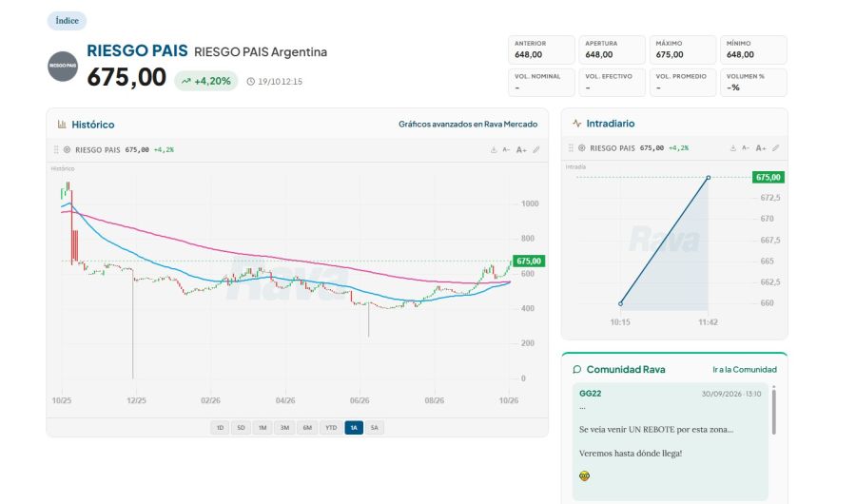Click the emoji in GG22's community post

[584, 476]
